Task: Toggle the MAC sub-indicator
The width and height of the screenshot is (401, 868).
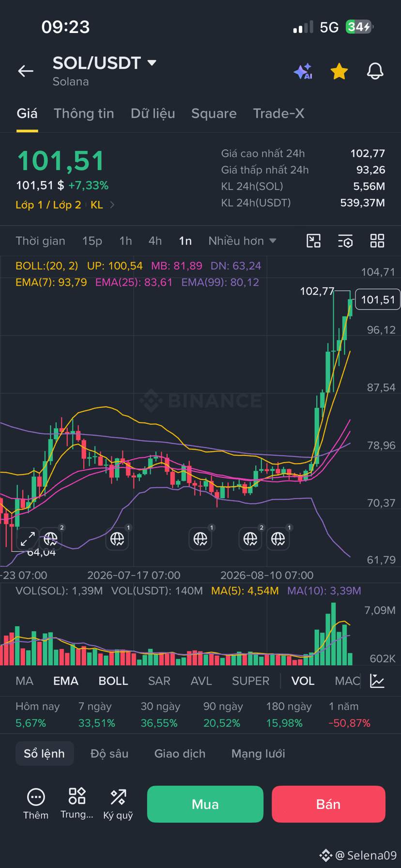Action: tap(347, 681)
